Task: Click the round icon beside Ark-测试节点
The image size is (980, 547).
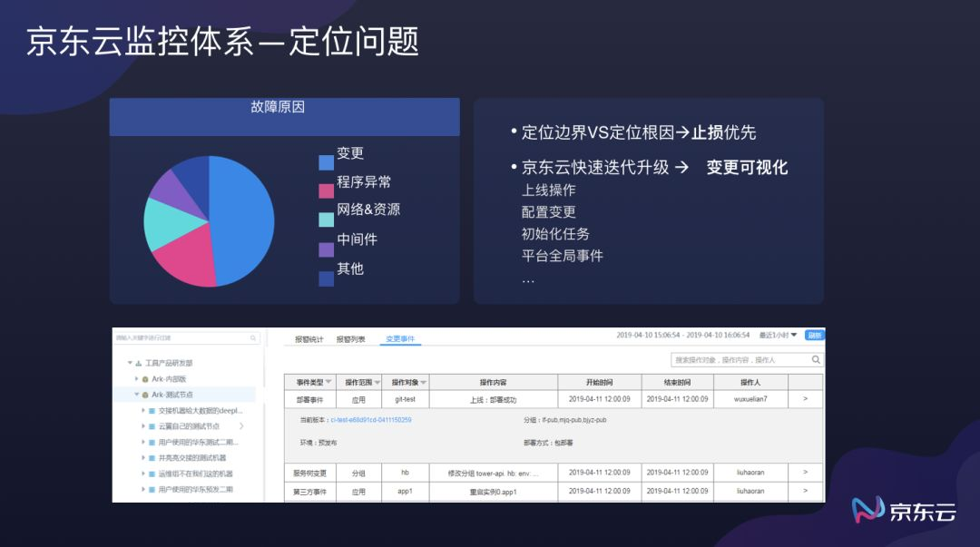Action: coord(145,396)
